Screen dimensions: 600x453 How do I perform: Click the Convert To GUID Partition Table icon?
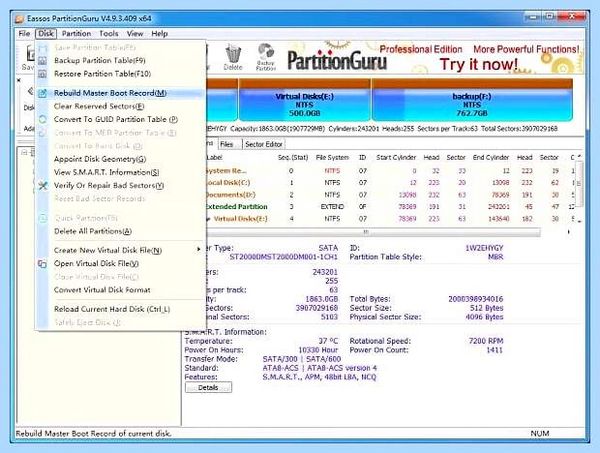pos(42,119)
